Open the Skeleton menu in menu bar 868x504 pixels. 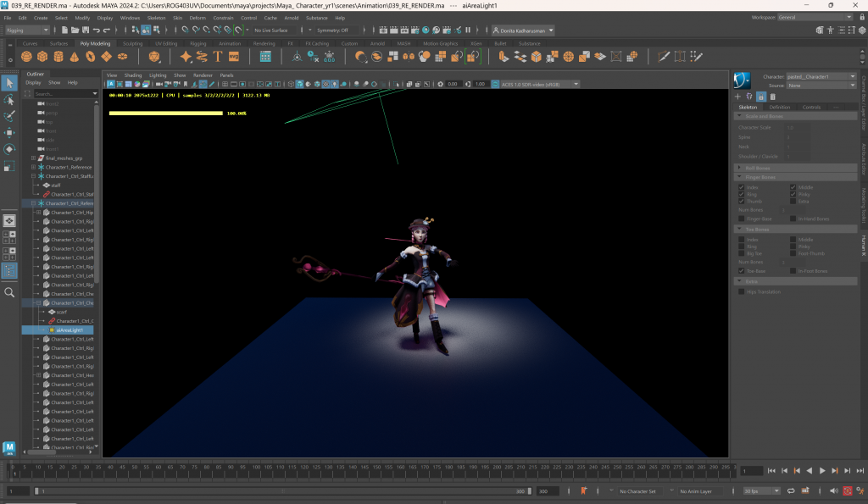point(156,18)
